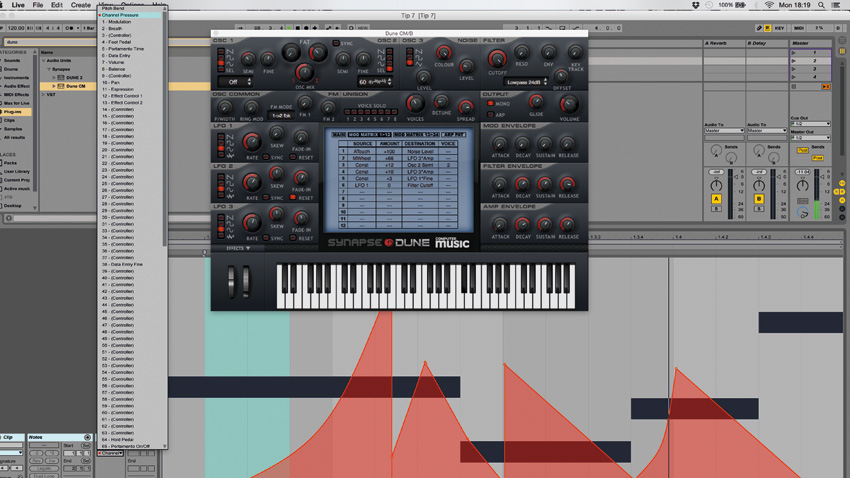Launch Master scene 1
Screen dimensions: 850x478
[794, 53]
